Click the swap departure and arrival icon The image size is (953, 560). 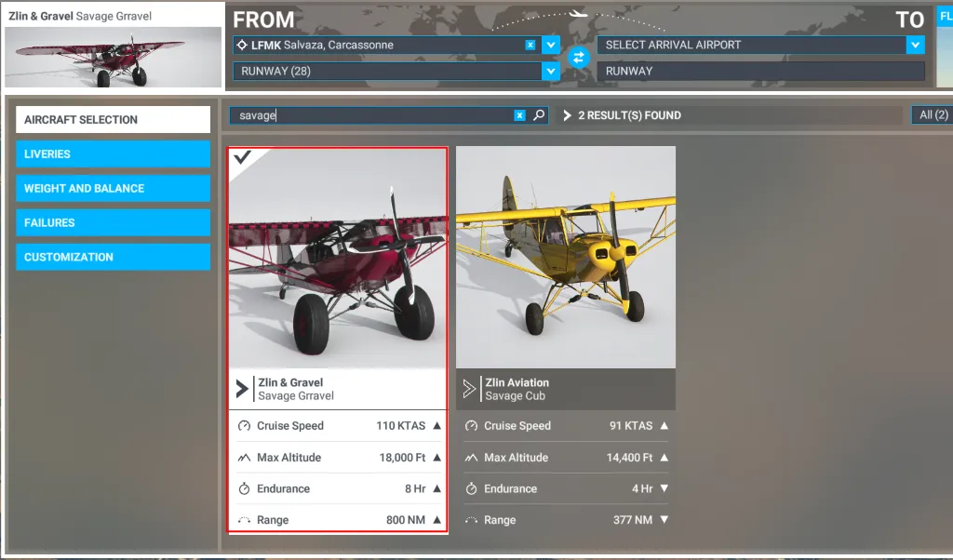579,57
